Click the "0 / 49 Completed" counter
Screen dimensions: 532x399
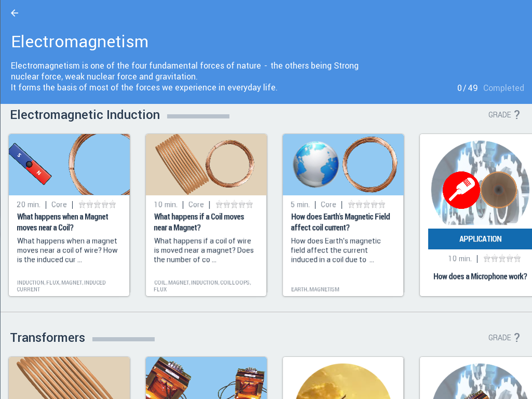[490, 88]
